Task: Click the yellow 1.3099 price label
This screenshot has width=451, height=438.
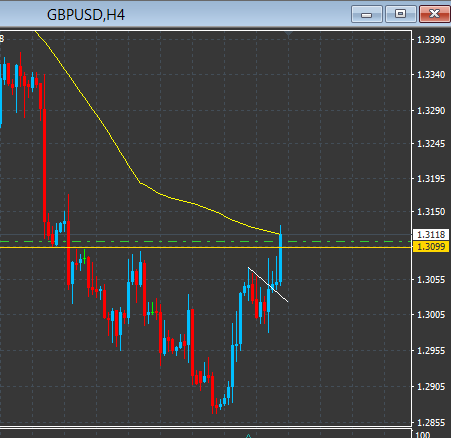Action: click(x=431, y=247)
